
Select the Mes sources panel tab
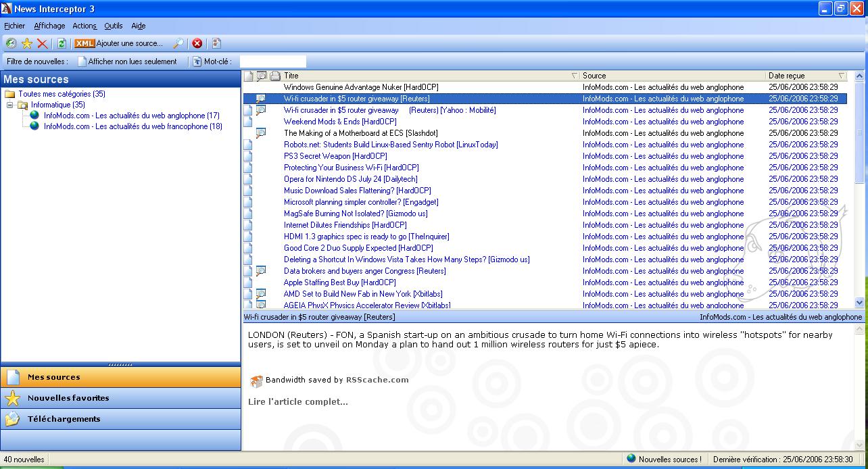(121, 377)
